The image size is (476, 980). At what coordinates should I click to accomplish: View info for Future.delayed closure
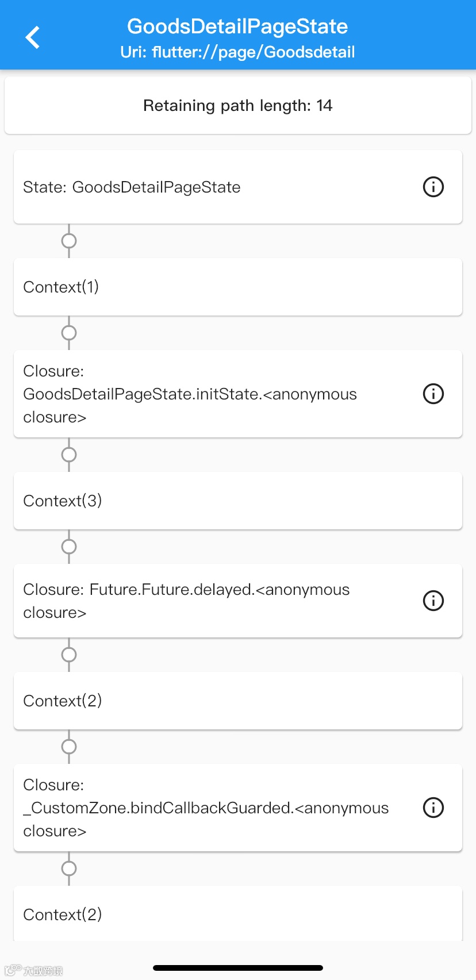click(x=433, y=601)
